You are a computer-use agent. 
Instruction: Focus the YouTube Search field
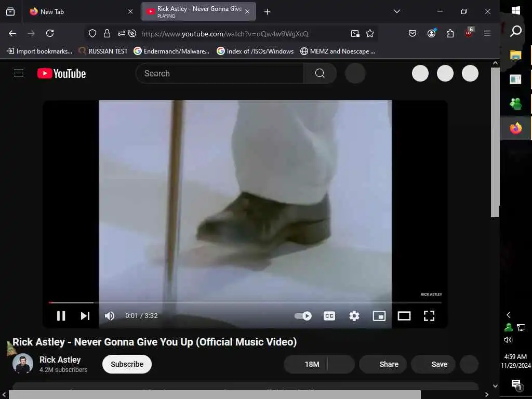pos(220,73)
